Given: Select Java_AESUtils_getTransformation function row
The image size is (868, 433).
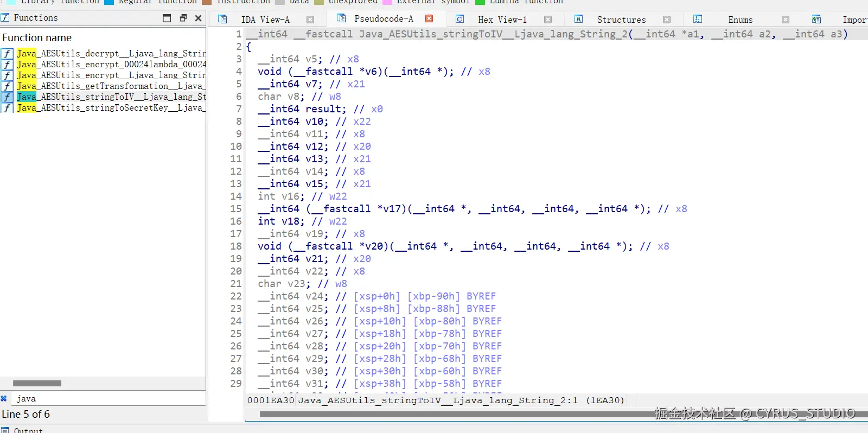Looking at the screenshot, I should tap(103, 86).
